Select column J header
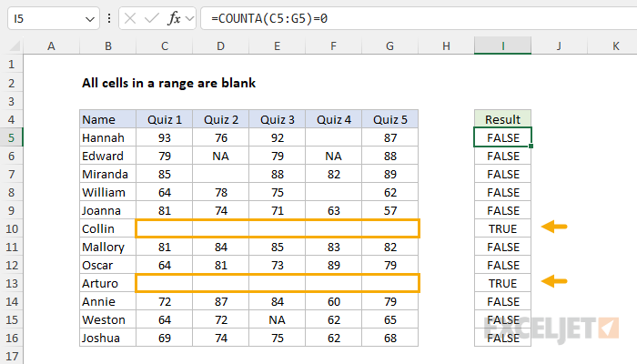 (x=559, y=45)
